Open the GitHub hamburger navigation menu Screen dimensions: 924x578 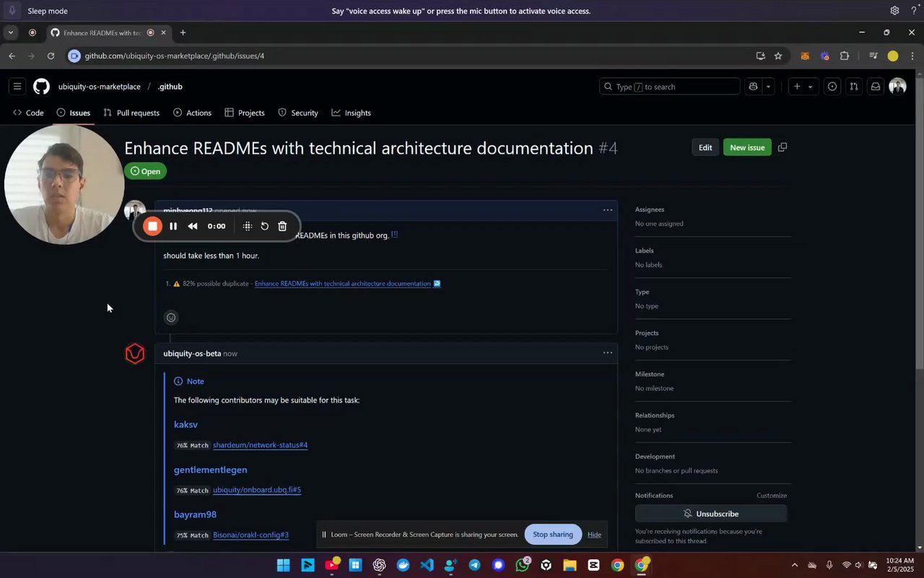17,87
